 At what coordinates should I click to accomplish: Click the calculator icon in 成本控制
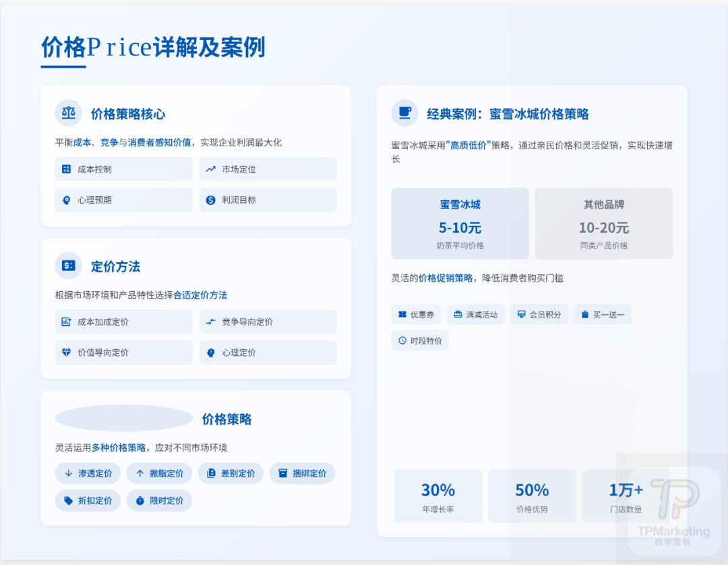click(66, 169)
